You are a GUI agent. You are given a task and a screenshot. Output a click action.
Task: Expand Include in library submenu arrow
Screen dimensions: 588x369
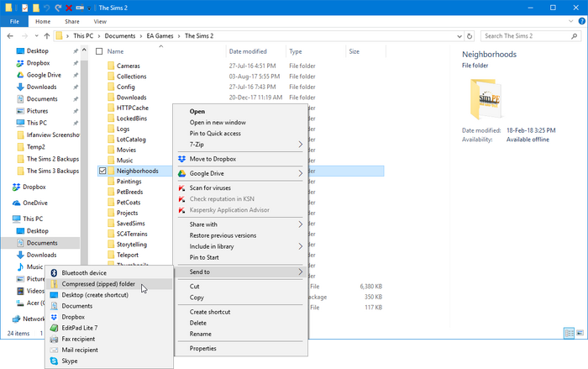301,246
